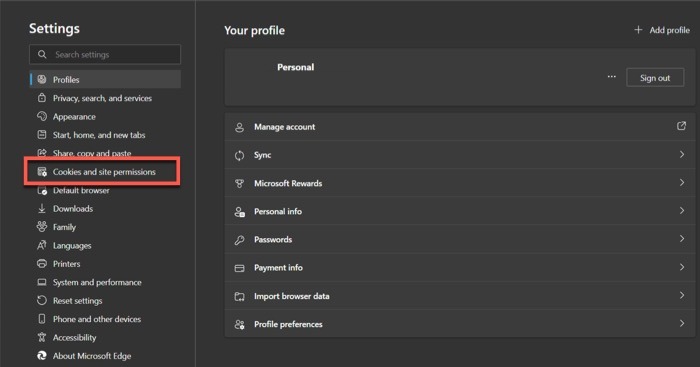
Task: Open Payment info row
Action: tap(459, 267)
